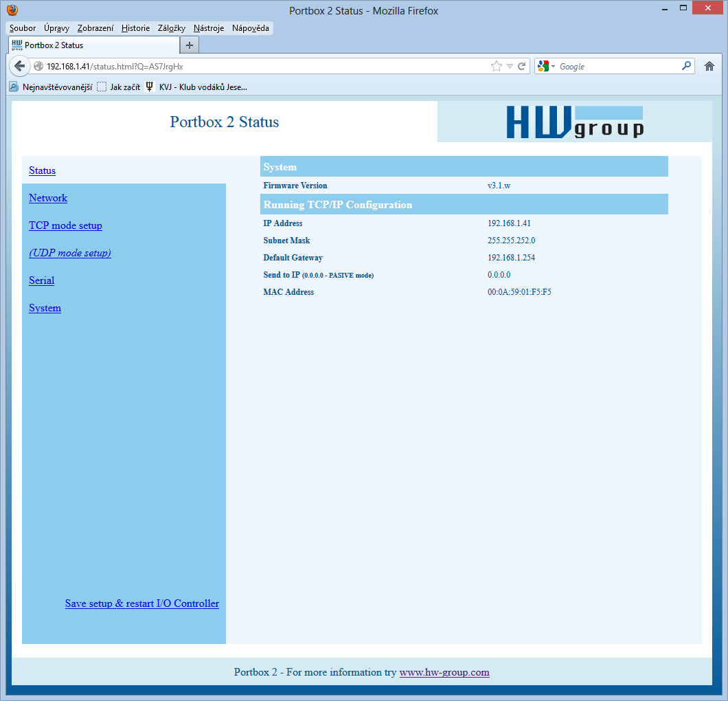Bookmark page using the star icon
728x701 pixels.
coord(497,67)
